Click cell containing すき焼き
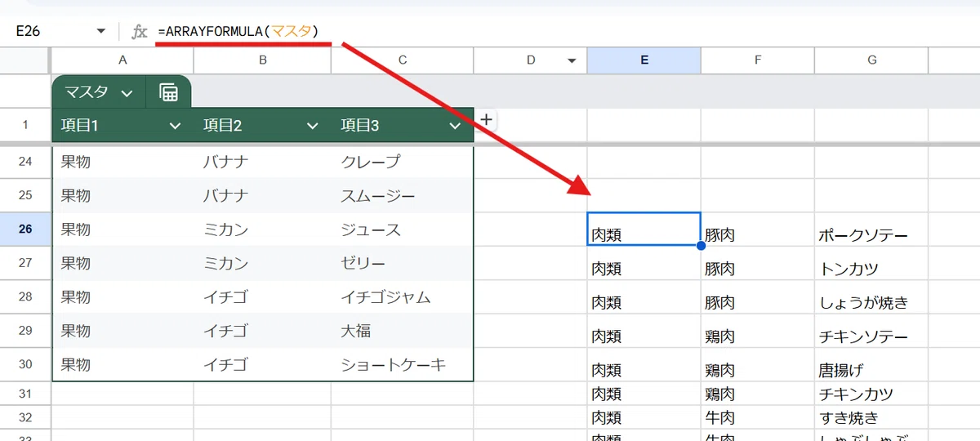Screen dimensions: 980x441 871,417
